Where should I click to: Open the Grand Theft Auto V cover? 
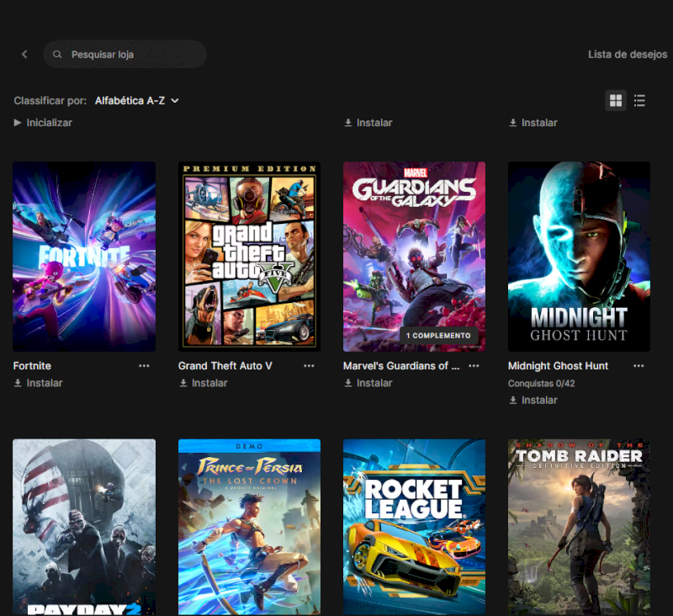coord(249,257)
